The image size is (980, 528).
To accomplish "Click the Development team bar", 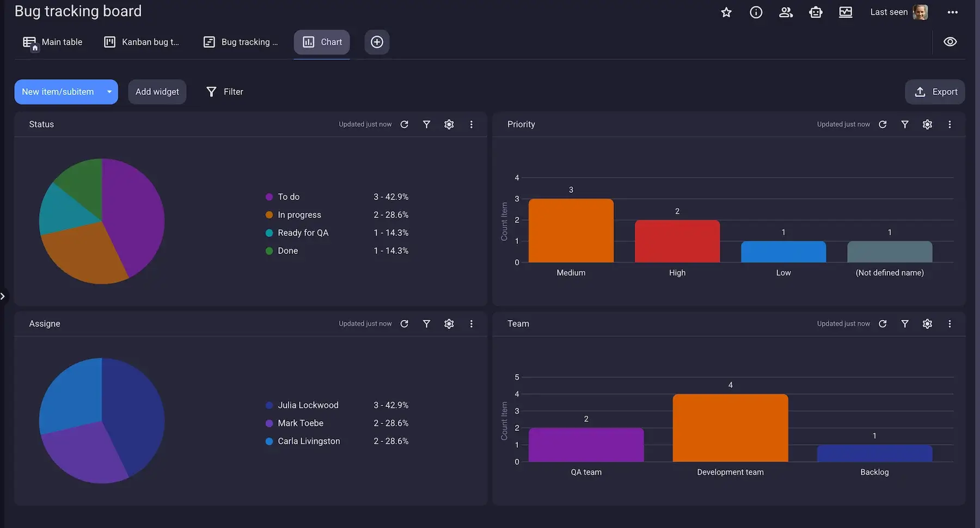I will pyautogui.click(x=731, y=428).
